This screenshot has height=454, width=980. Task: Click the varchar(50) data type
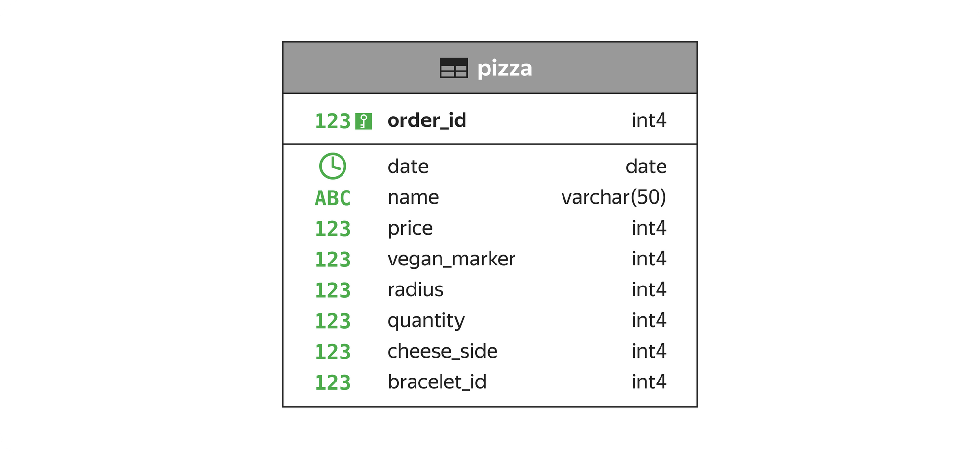613,197
